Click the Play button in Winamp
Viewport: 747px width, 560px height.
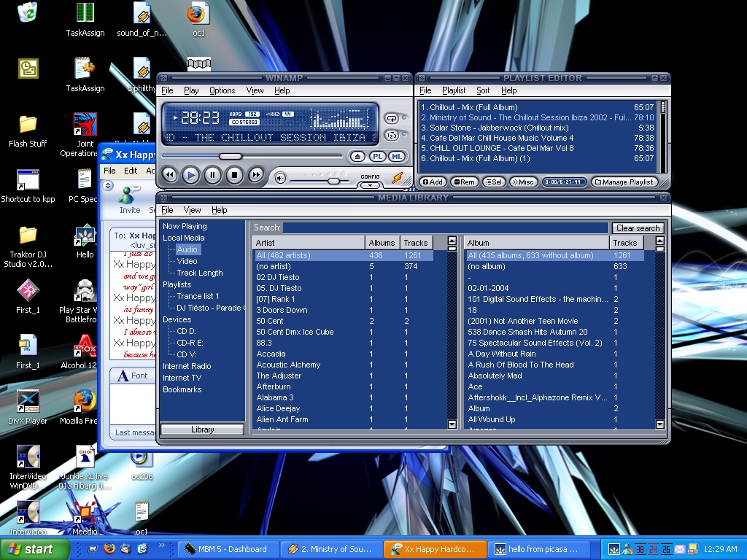click(x=191, y=175)
